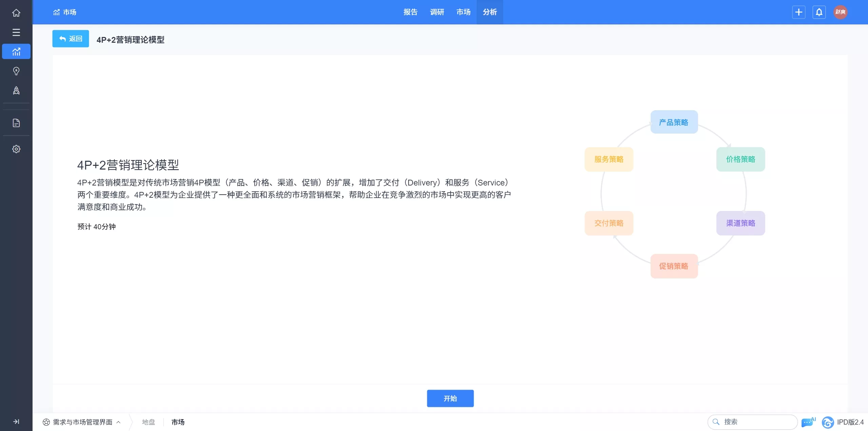This screenshot has width=868, height=431.
Task: Click the 返回 back button
Action: (71, 39)
